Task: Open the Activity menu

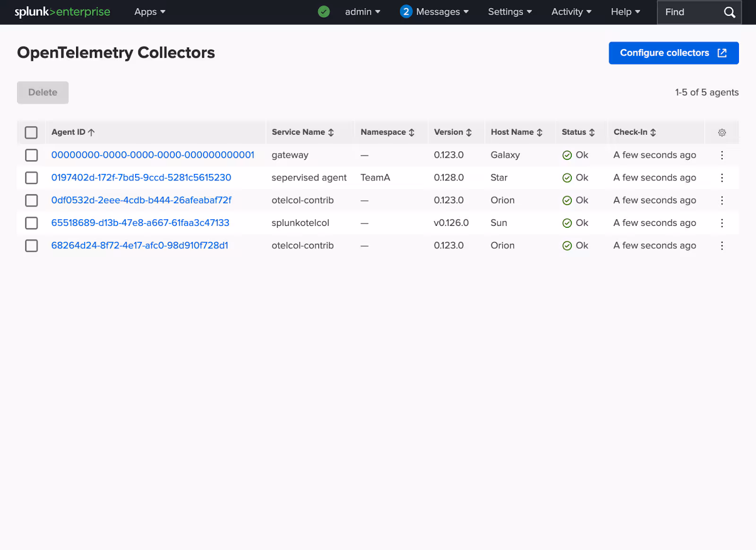Action: coord(571,12)
